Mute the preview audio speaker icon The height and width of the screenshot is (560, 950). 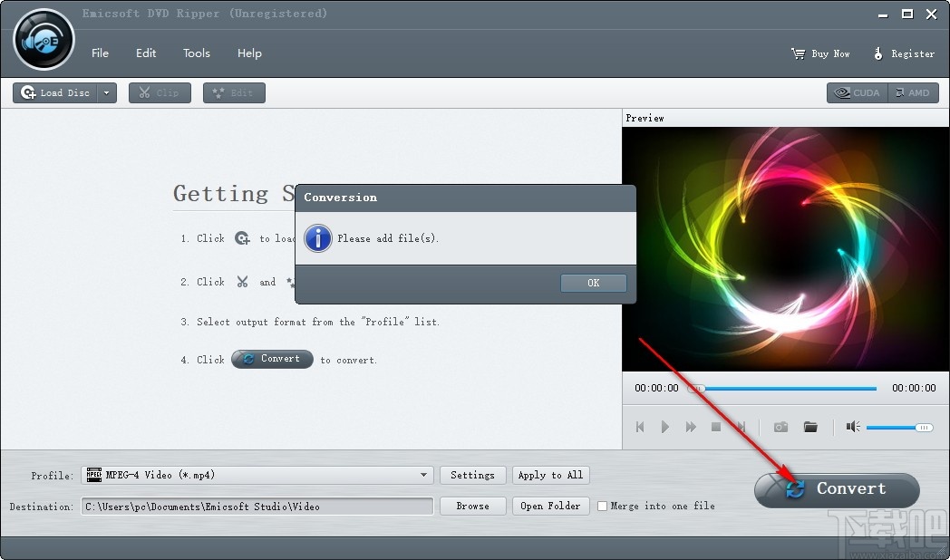(x=852, y=427)
